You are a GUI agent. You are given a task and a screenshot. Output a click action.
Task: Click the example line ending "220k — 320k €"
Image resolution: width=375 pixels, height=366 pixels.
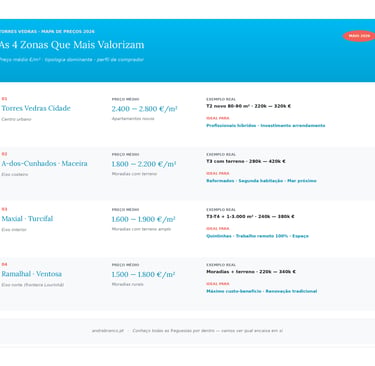[249, 106]
